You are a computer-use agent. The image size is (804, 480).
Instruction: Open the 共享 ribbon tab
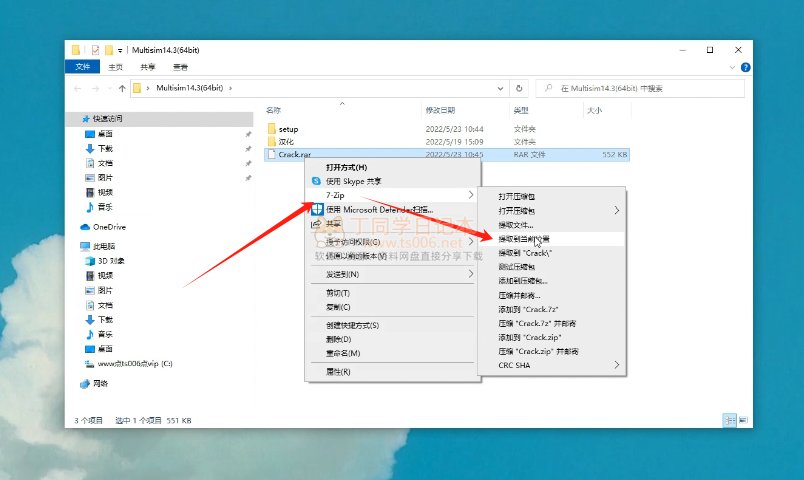click(x=148, y=67)
